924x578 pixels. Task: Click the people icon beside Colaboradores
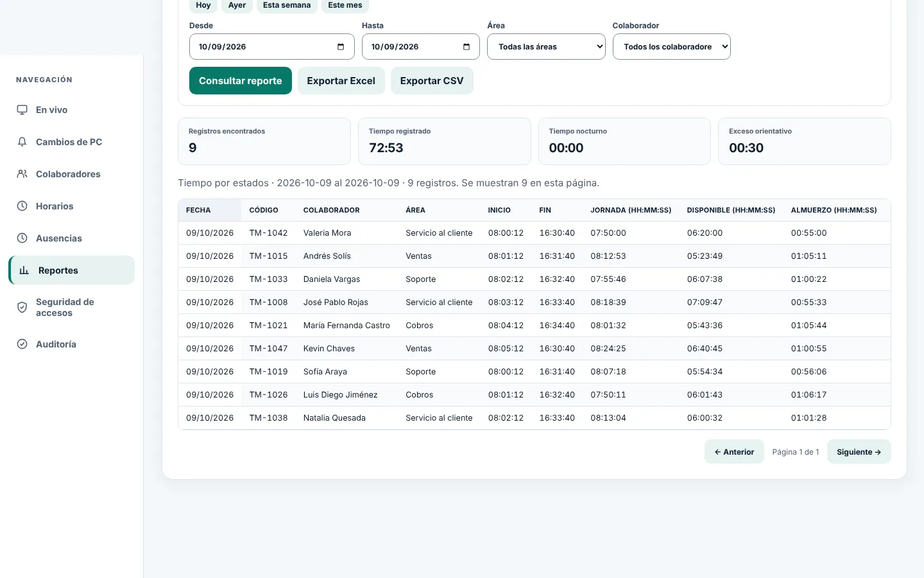22,174
